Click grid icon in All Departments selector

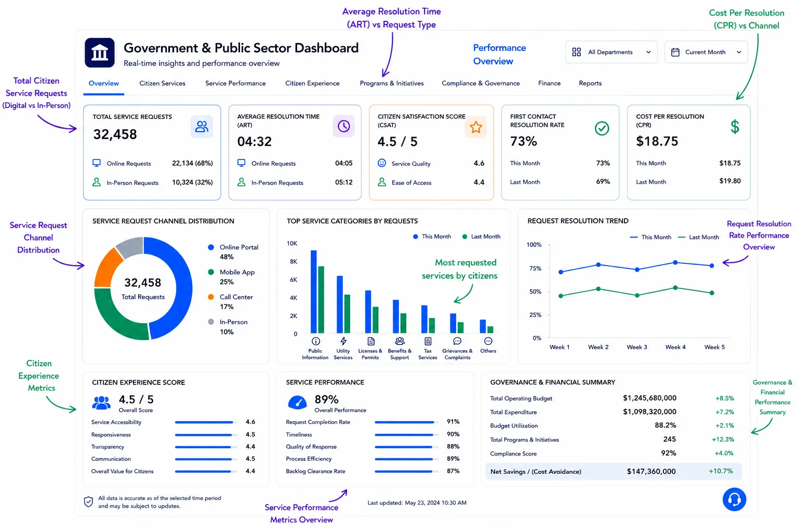coord(576,52)
